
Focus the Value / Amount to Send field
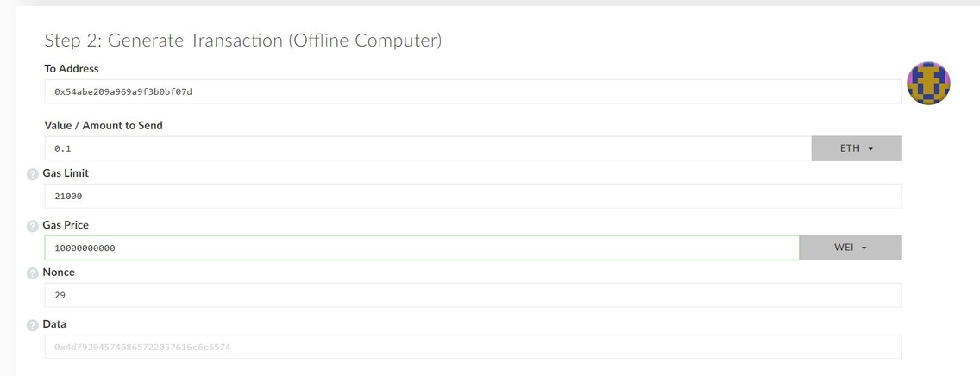(428, 148)
